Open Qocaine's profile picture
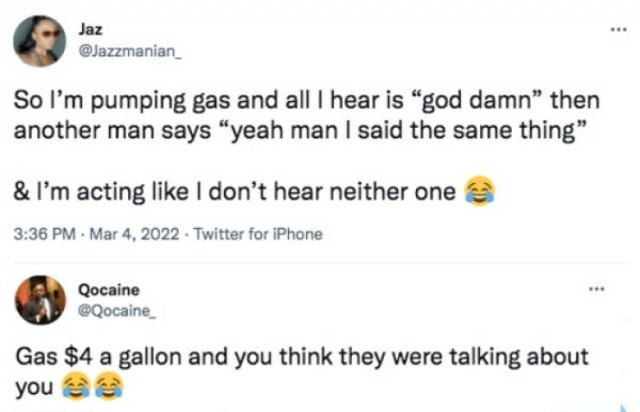This screenshot has height=412, width=640. click(x=41, y=301)
